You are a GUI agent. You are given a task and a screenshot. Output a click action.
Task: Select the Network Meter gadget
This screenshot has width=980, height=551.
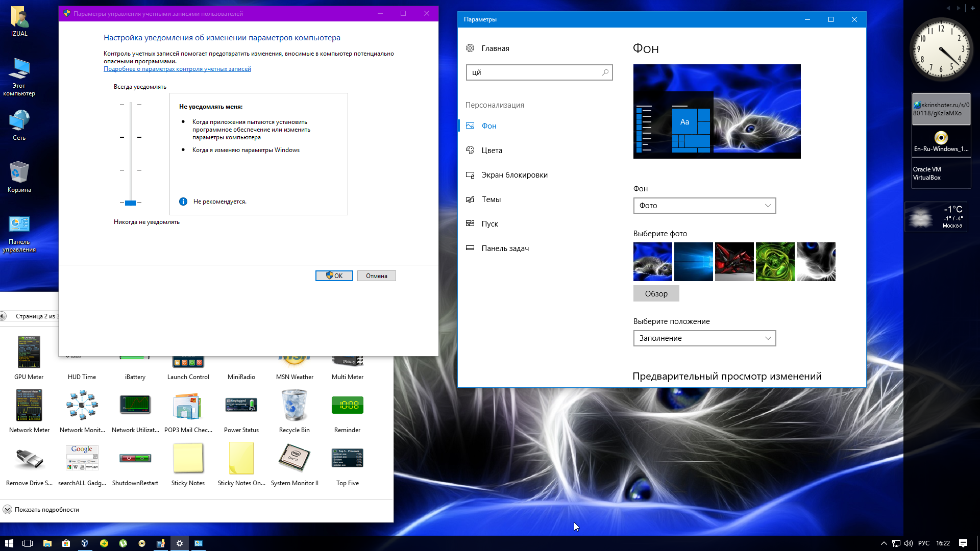point(29,406)
